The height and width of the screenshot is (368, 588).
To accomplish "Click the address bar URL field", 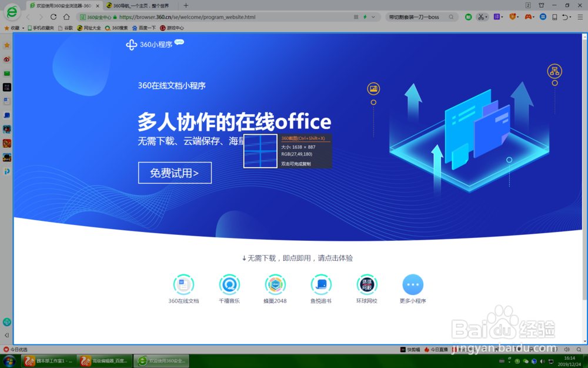I will pos(229,17).
